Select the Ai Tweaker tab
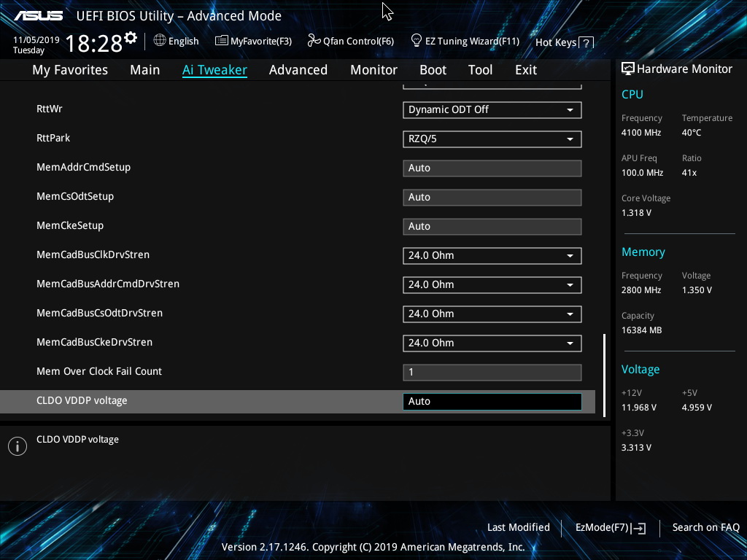Viewport: 747px width, 560px height. click(214, 70)
